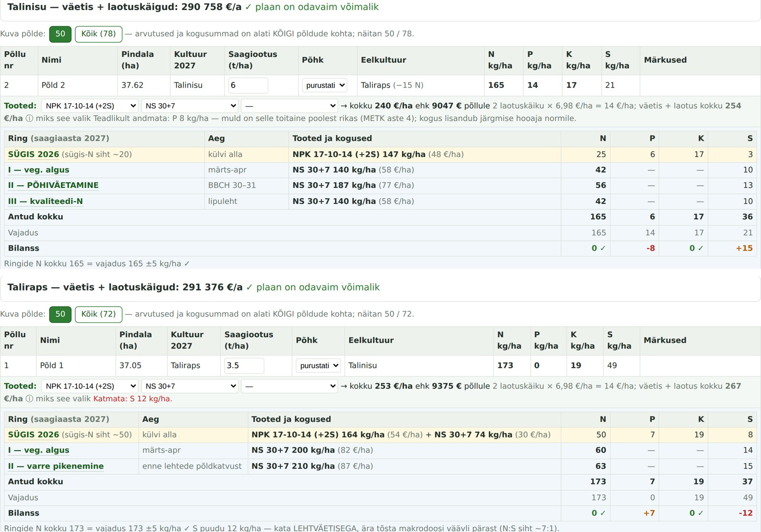Click SÜGIS 2026 link with sügis-N siht ~20
The height and width of the screenshot is (532, 761).
(x=34, y=155)
